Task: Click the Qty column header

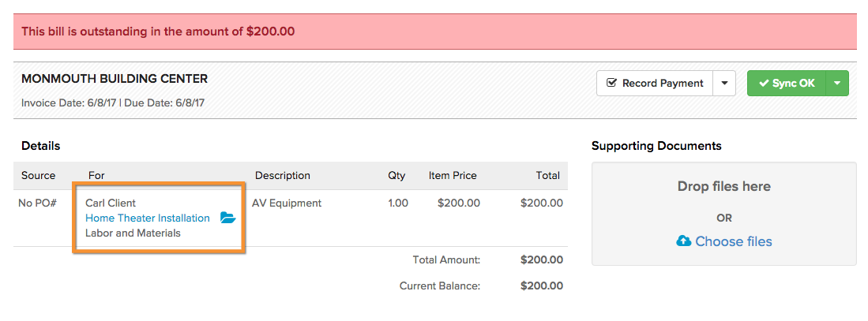Action: pos(396,176)
